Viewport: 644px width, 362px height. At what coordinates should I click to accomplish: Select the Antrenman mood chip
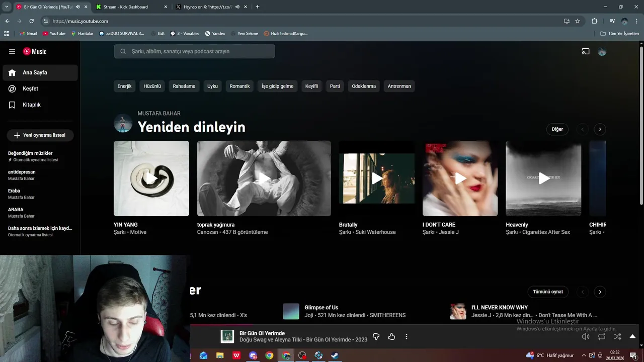(399, 86)
